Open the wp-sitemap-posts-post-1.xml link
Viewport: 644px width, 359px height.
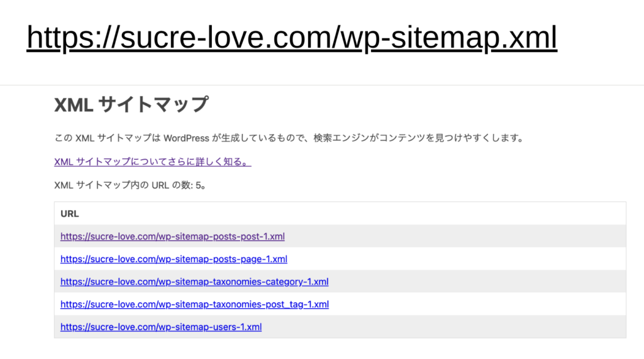172,236
